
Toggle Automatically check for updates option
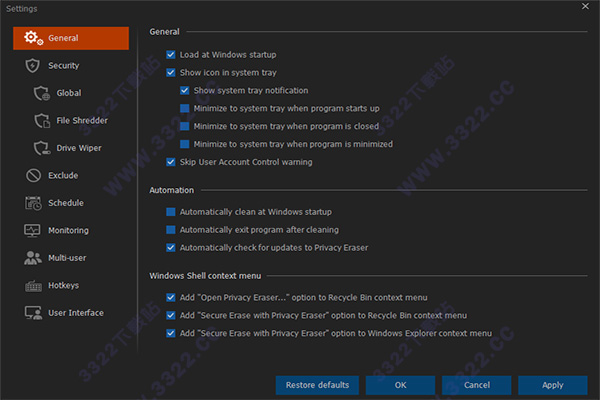(x=171, y=247)
